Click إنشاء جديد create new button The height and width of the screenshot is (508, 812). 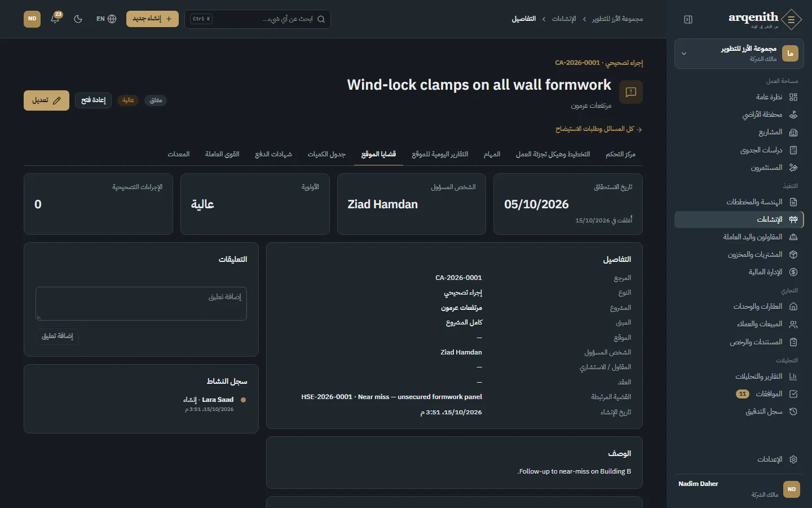pyautogui.click(x=152, y=19)
